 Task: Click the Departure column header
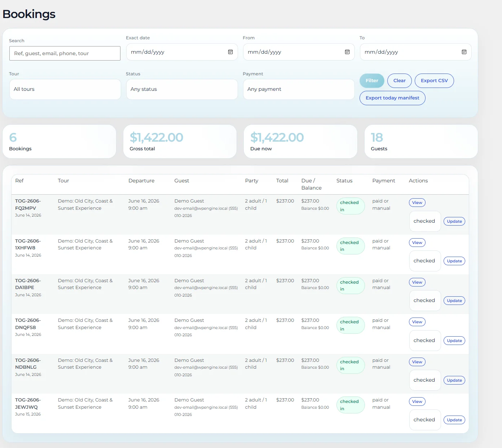[x=141, y=181]
